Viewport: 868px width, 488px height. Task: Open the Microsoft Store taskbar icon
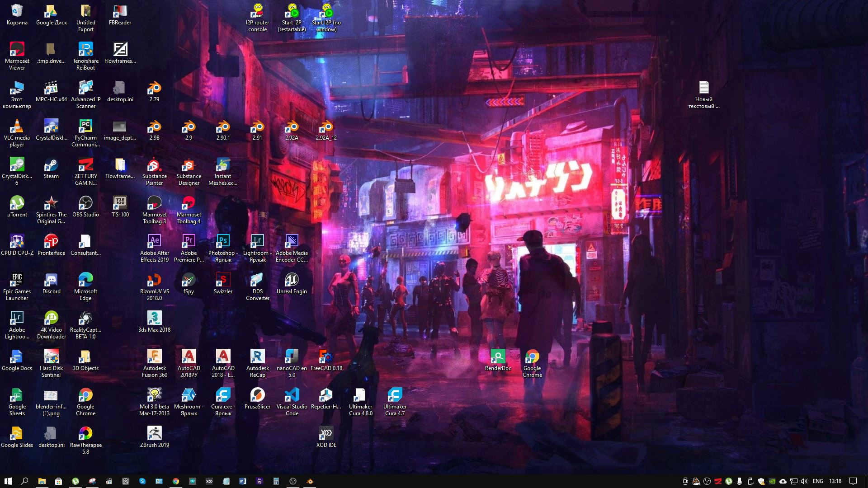tap(58, 481)
